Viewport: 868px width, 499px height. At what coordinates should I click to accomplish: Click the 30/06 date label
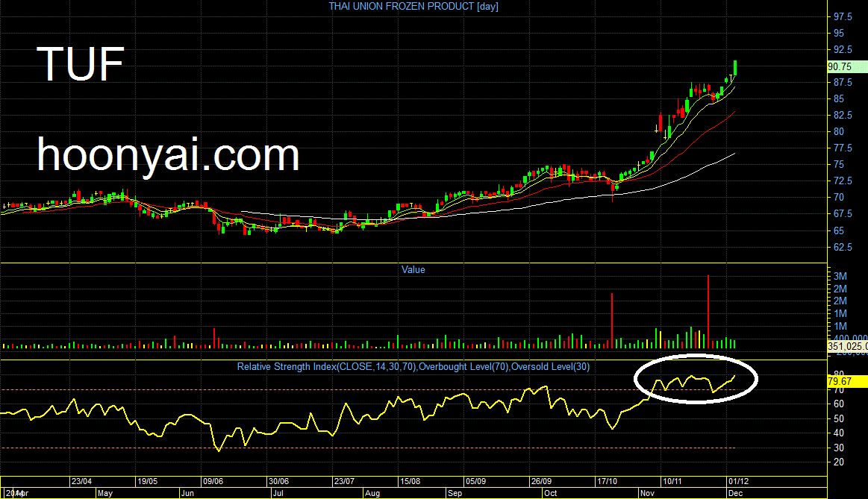tap(278, 481)
